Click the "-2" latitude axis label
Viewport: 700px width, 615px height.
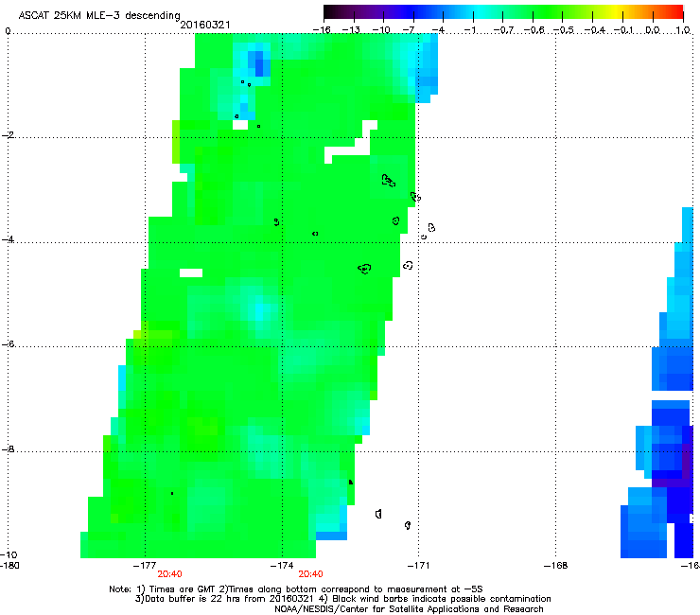8,135
